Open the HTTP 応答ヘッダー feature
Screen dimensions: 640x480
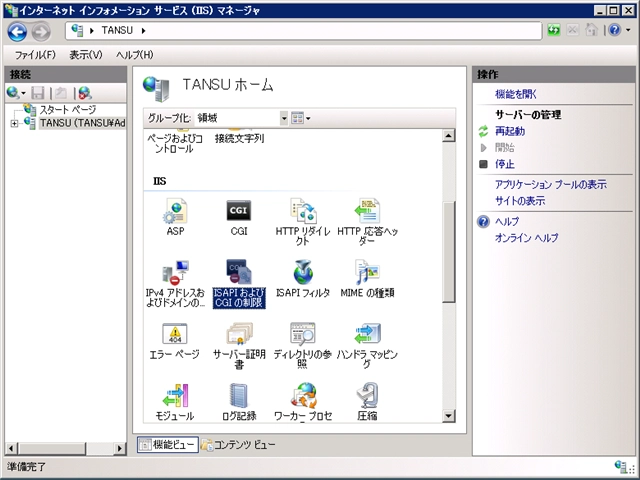[367, 222]
